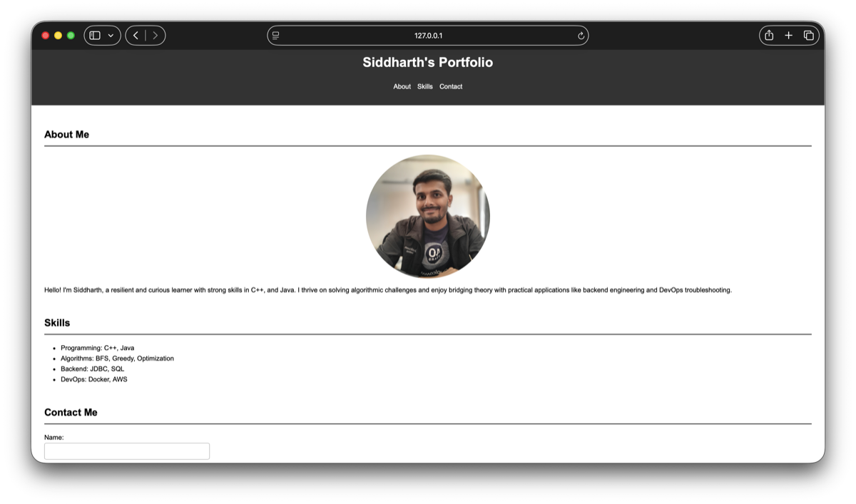Image resolution: width=856 pixels, height=504 pixels.
Task: Jump to the Skills nav link
Action: (x=425, y=87)
